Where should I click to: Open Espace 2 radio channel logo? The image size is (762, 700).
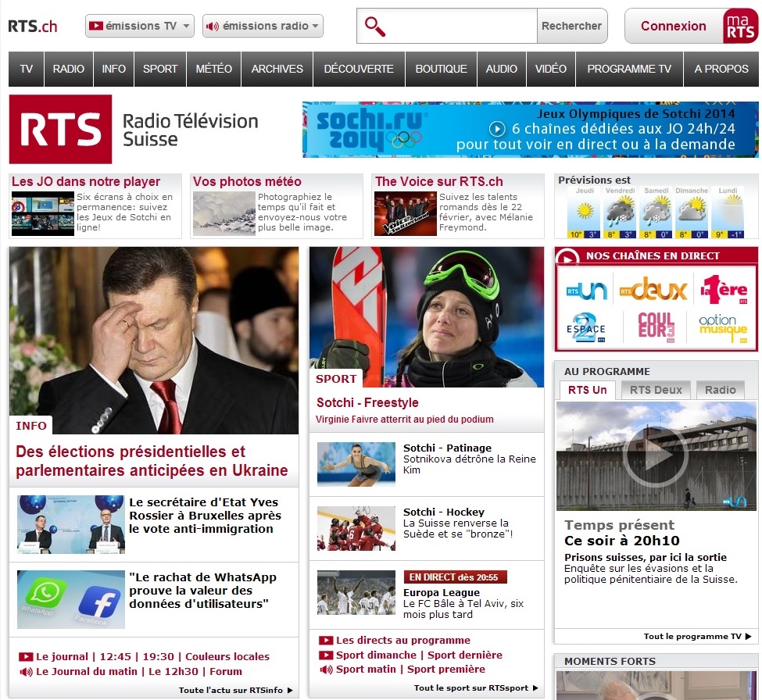pyautogui.click(x=586, y=328)
